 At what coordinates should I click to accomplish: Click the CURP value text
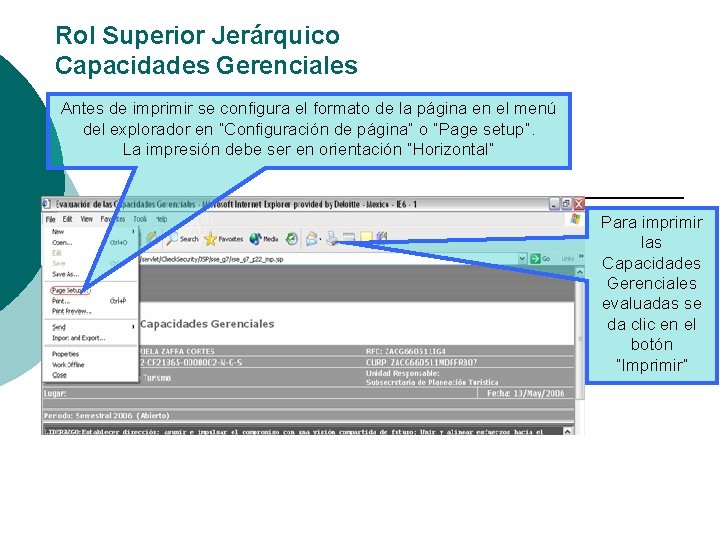tap(434, 362)
